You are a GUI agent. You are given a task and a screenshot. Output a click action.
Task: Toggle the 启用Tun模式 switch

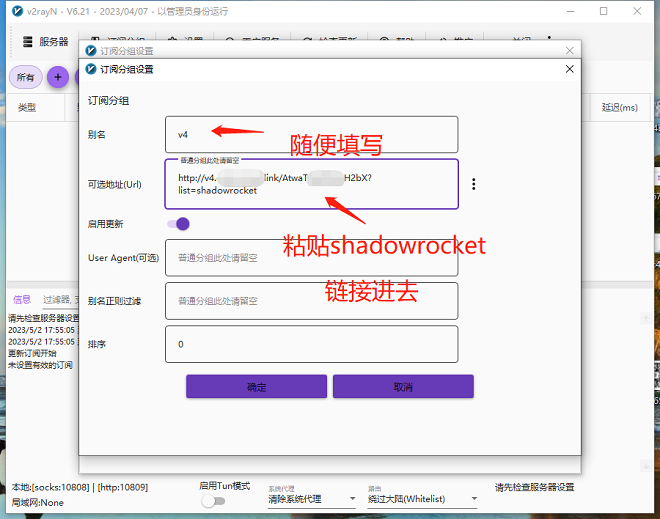tap(213, 501)
